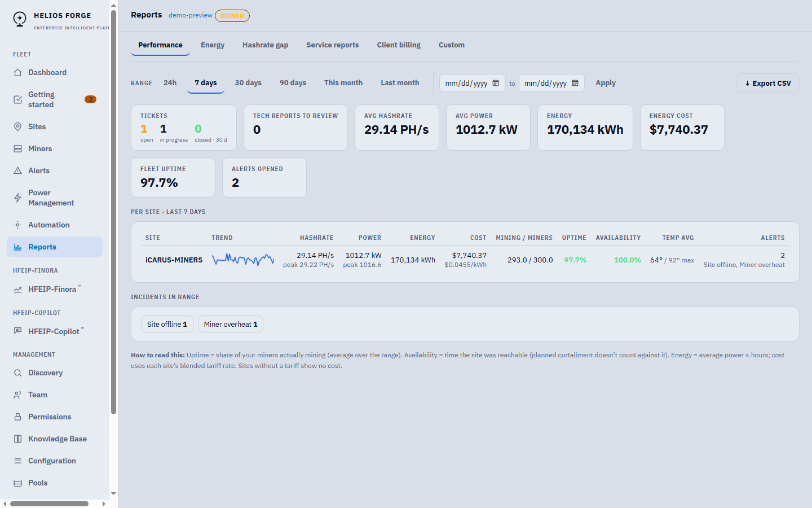Viewport: 812px width, 508px height.
Task: Click the iCARUS-MINERS hashrate trend sparkline
Action: [243, 260]
